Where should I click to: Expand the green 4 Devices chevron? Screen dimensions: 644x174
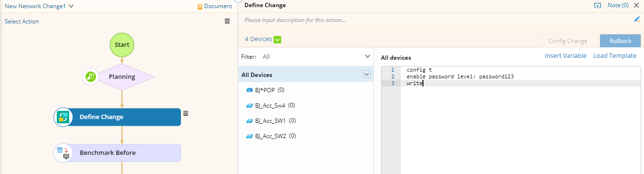(277, 39)
